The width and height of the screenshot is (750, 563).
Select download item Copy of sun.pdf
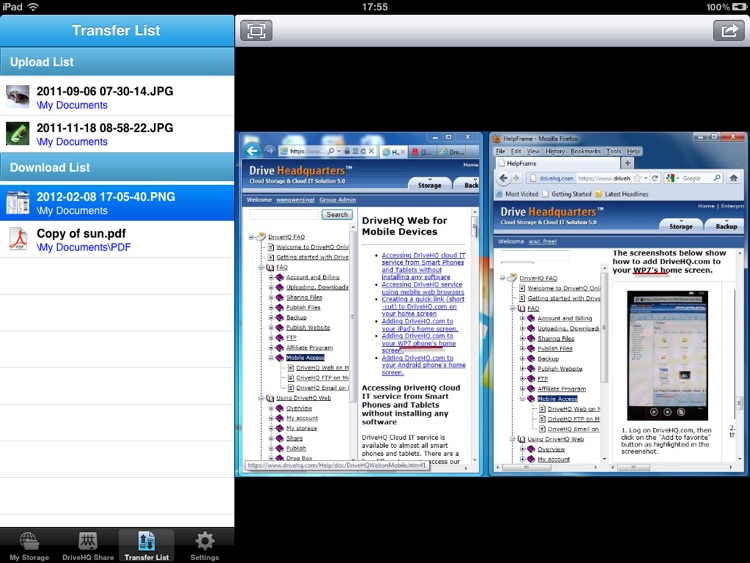[117, 240]
